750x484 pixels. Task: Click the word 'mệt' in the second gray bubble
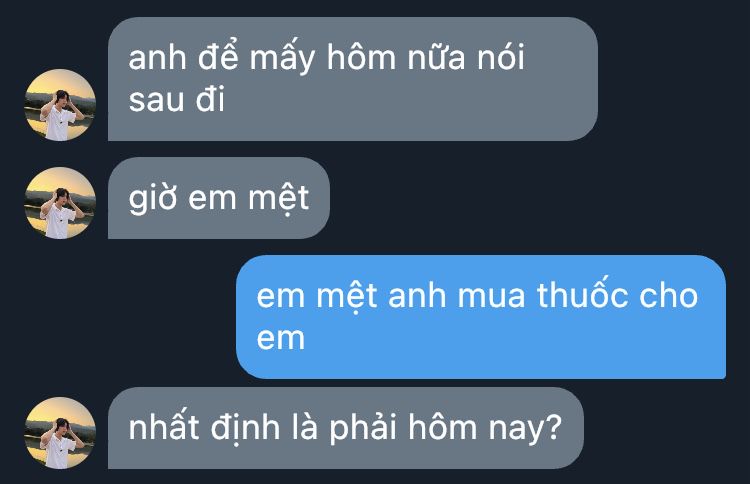278,199
